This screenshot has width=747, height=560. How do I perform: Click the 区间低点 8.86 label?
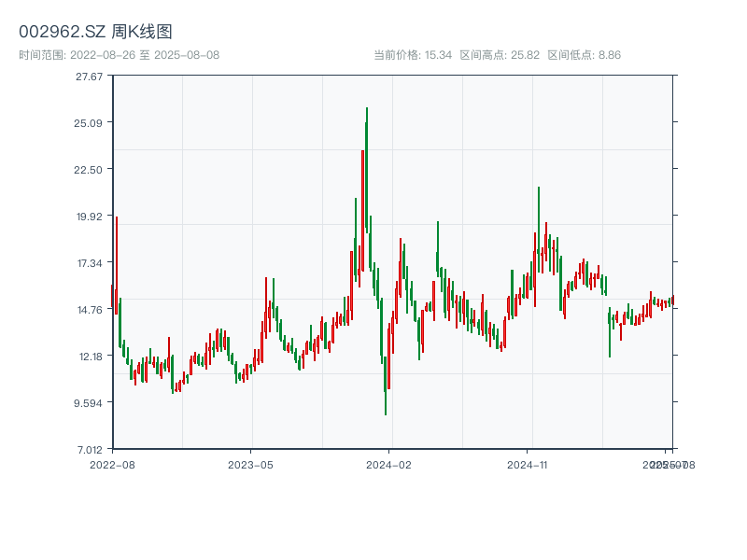coord(584,55)
